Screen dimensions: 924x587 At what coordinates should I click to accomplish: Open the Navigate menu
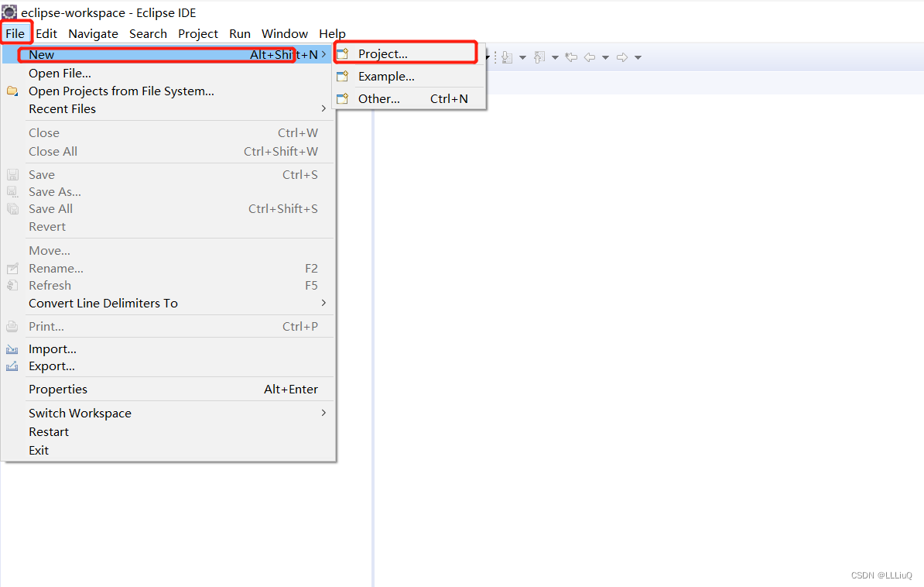coord(93,33)
